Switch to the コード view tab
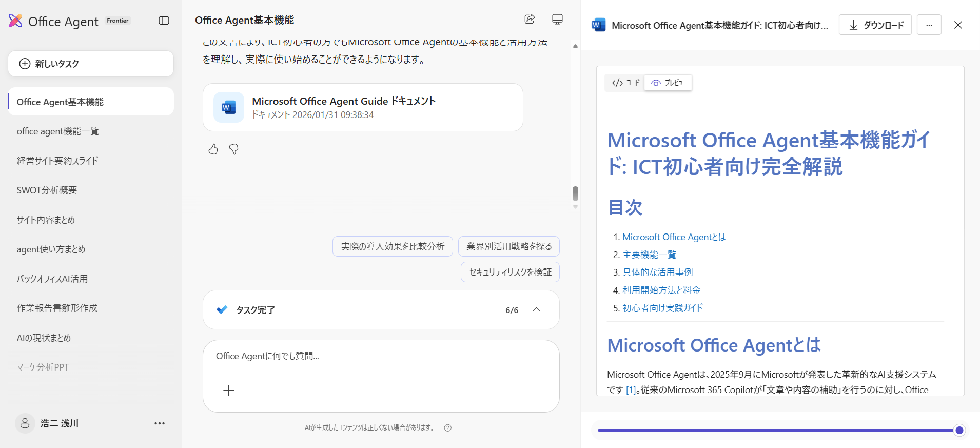The width and height of the screenshot is (980, 448). click(625, 83)
